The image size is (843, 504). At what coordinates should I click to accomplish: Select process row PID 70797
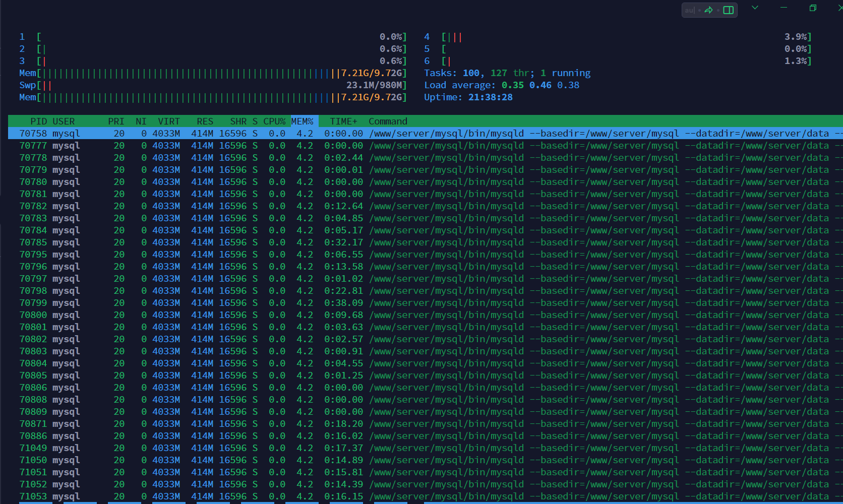(x=426, y=279)
